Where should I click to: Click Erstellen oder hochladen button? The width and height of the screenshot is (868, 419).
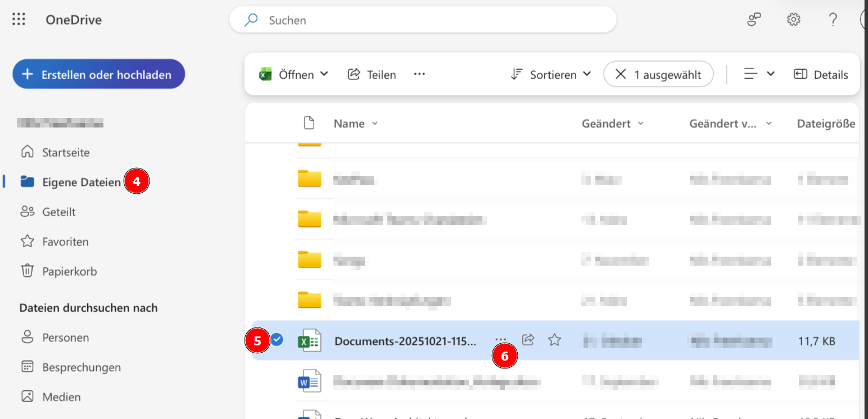coord(98,75)
